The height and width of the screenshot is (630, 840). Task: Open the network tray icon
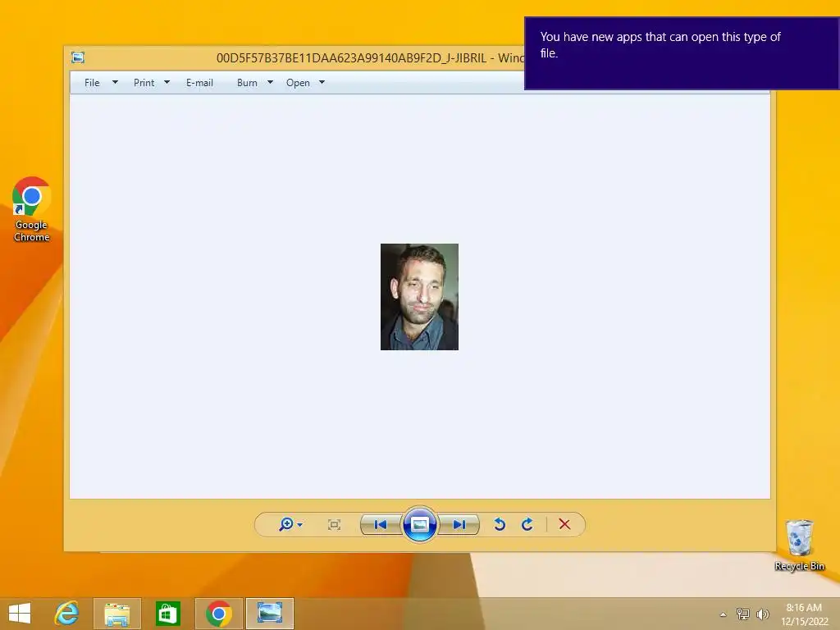(x=743, y=614)
